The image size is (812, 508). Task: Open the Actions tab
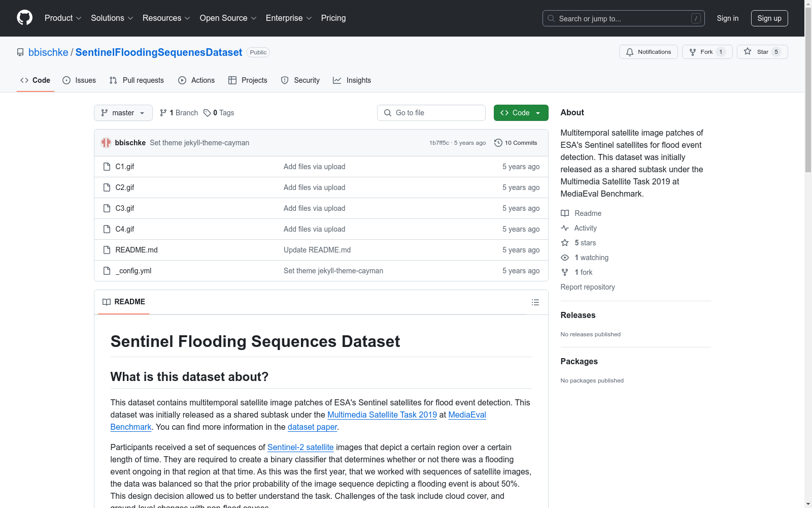point(196,80)
